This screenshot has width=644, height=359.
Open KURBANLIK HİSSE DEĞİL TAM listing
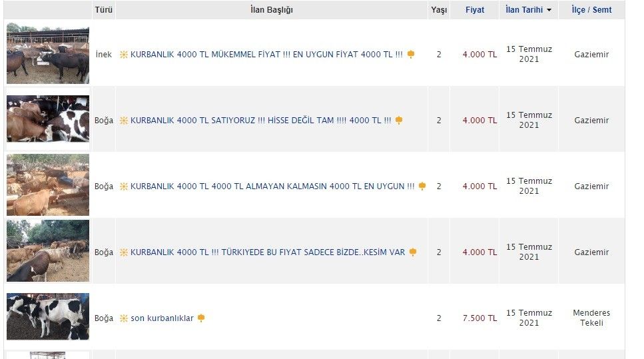pyautogui.click(x=260, y=121)
